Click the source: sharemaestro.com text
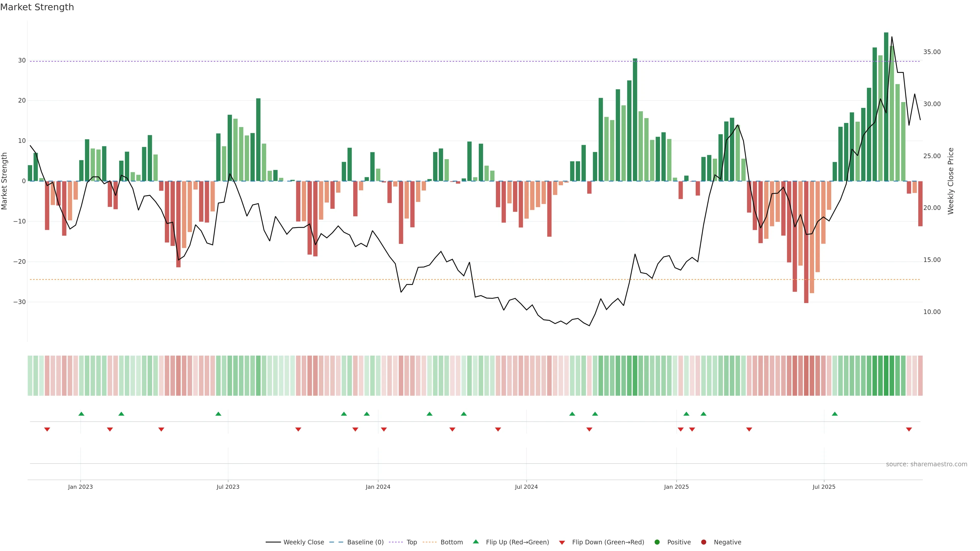The width and height of the screenshot is (980, 551). [x=926, y=464]
